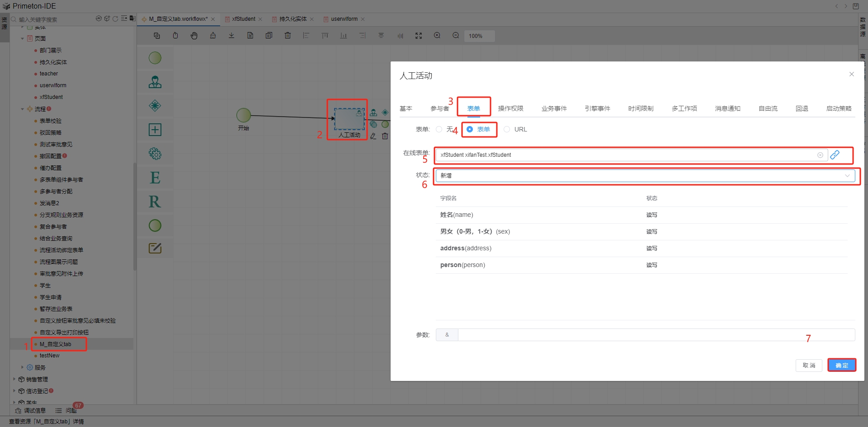Open the 操作权限 tab
868x427 pixels.
(x=510, y=108)
